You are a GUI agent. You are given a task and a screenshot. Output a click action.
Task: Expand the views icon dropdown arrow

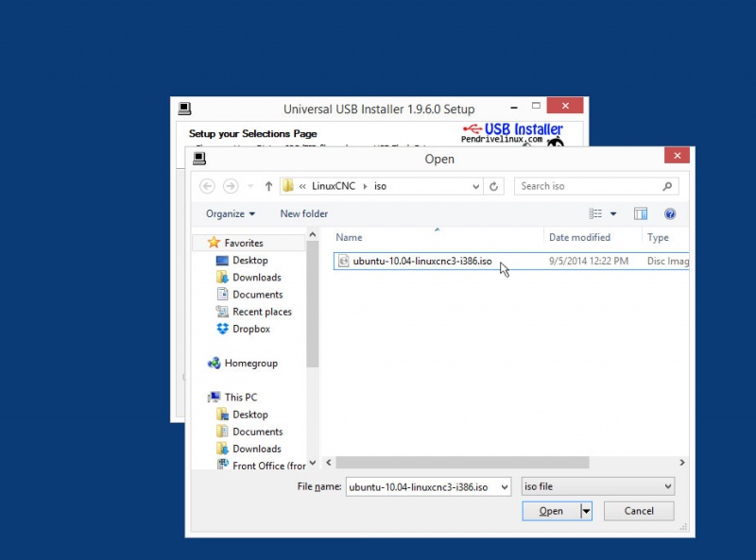click(x=612, y=213)
